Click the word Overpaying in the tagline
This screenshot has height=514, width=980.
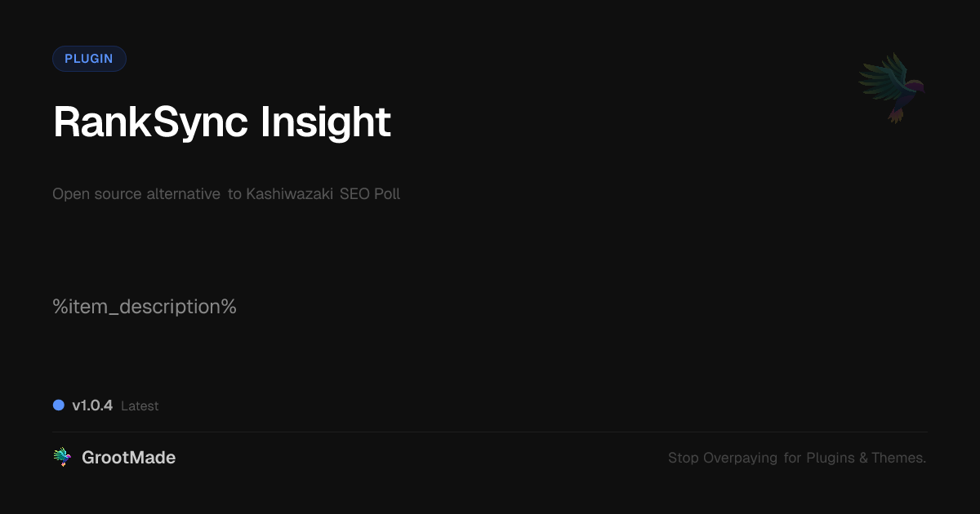(x=740, y=458)
